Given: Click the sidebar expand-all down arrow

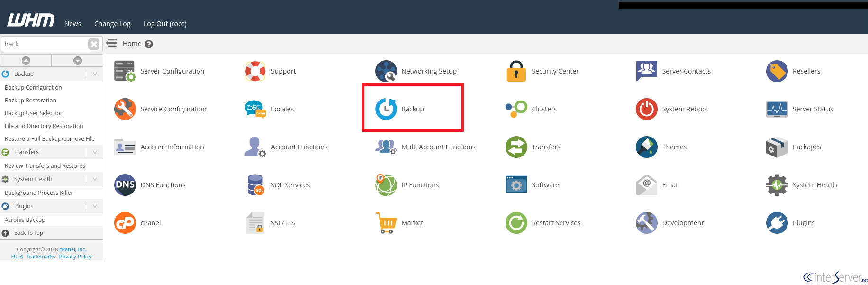Looking at the screenshot, I should coord(78,60).
